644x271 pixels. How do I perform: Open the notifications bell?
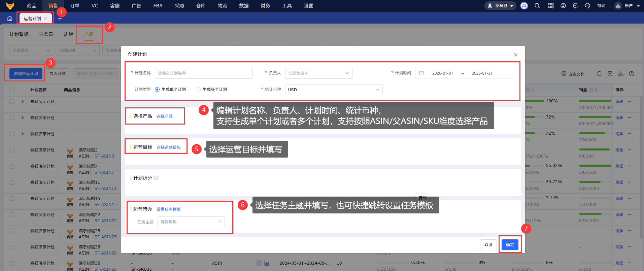575,6
